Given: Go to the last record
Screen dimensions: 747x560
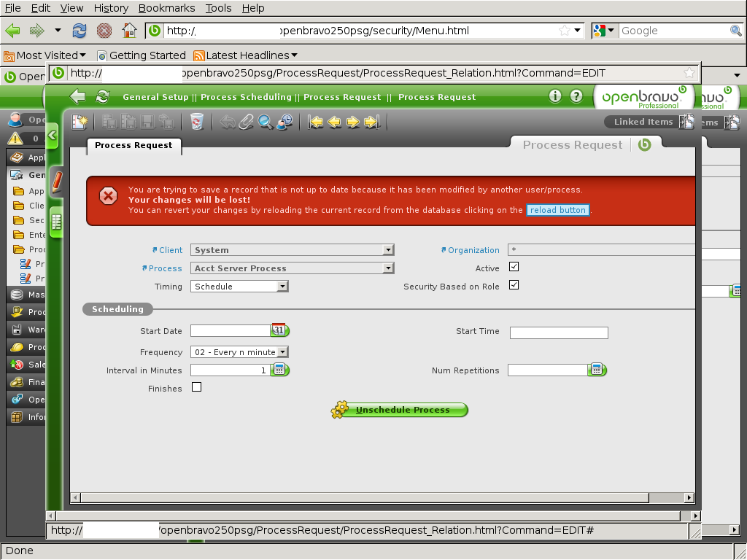Looking at the screenshot, I should 371,122.
